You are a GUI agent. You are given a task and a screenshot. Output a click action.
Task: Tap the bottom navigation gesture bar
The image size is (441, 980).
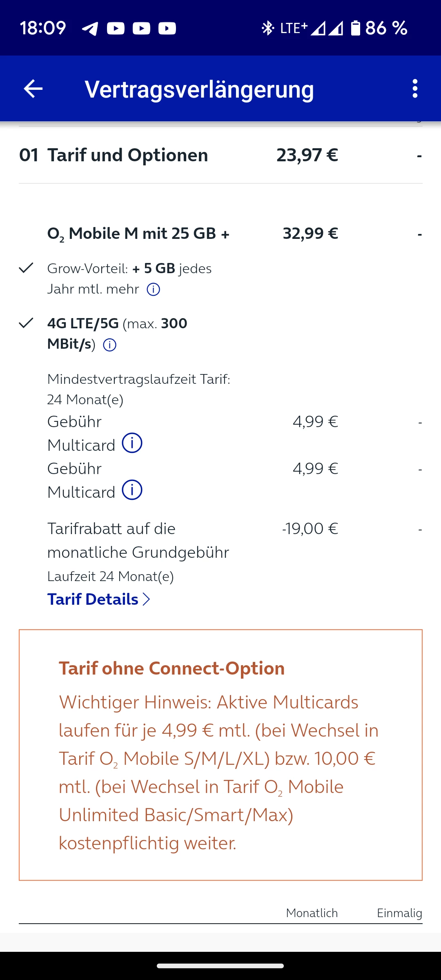click(x=220, y=966)
